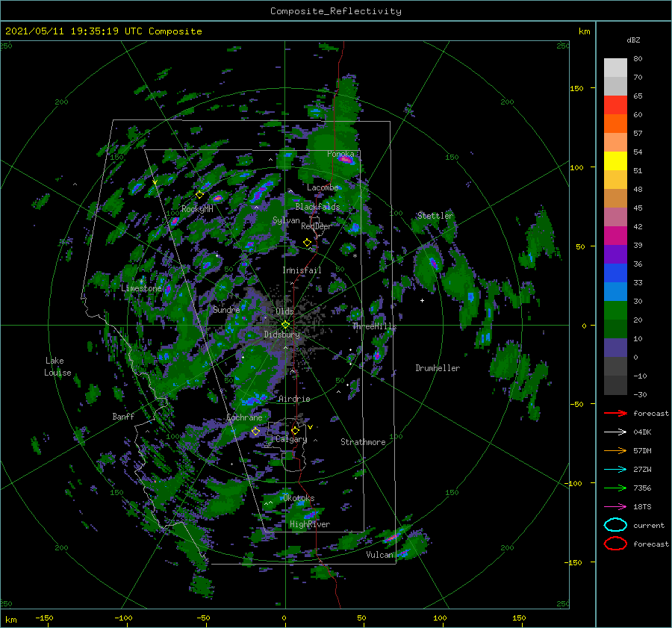Click the yellow diamond marker beside RockyMH
Viewport: 672px width, 628px height.
(x=199, y=195)
